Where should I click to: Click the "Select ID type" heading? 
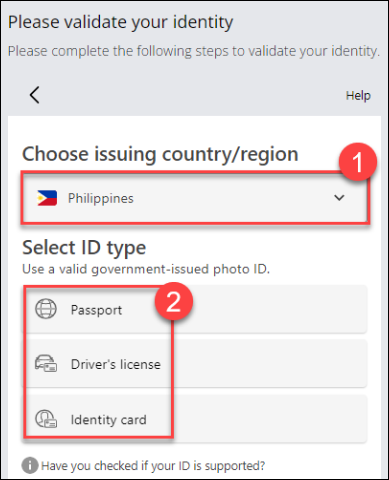(x=84, y=248)
